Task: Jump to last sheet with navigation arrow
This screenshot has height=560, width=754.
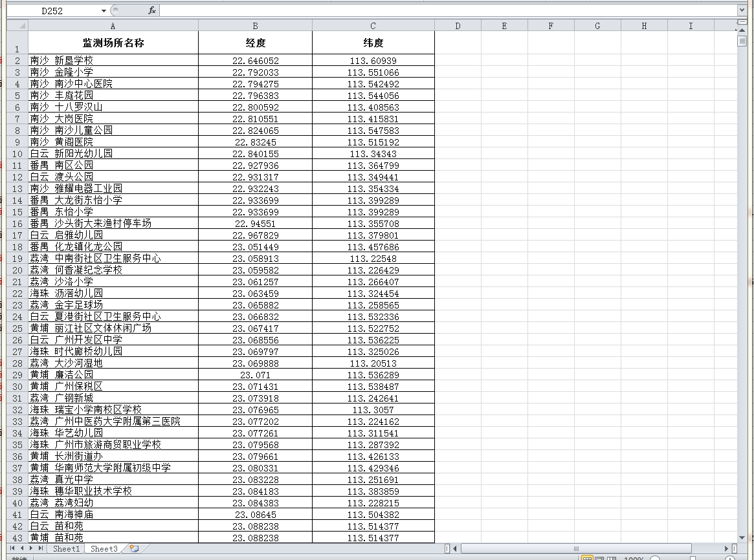Action: [41, 548]
